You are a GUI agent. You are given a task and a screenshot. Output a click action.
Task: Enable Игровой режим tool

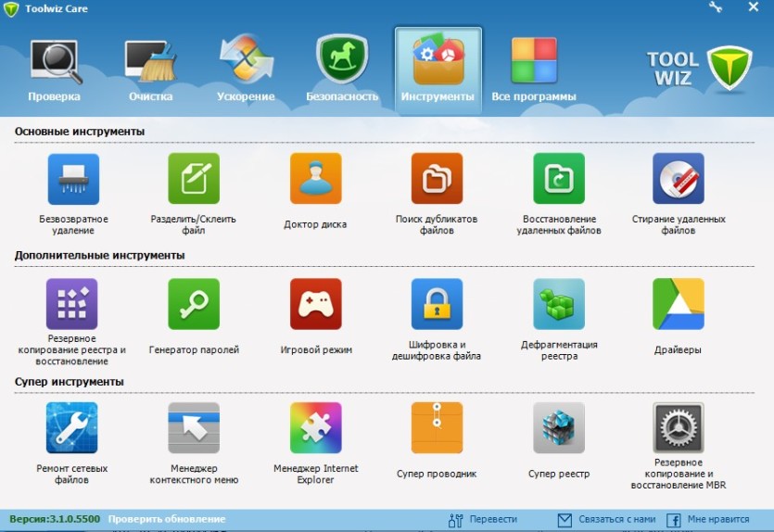[315, 304]
